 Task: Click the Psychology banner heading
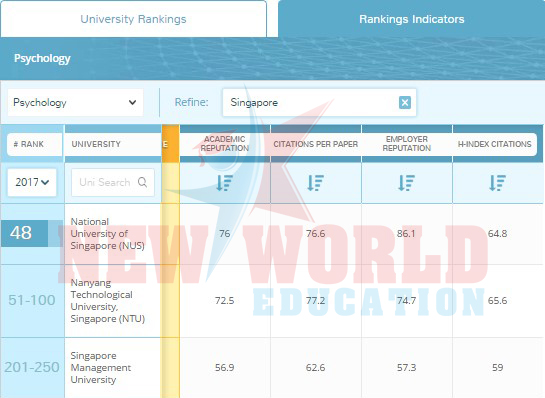(42, 58)
